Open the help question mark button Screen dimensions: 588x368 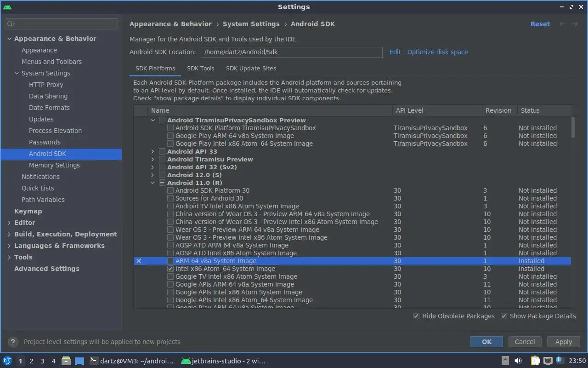pyautogui.click(x=13, y=342)
